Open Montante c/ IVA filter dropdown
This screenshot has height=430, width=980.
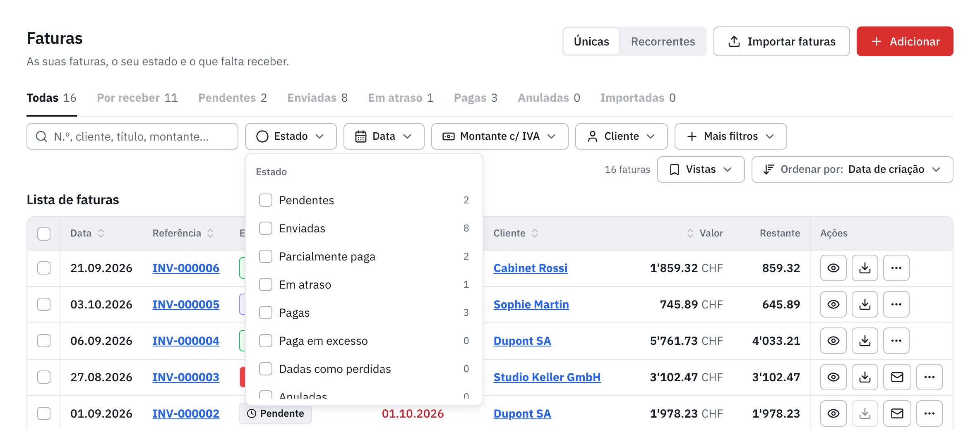coord(500,136)
